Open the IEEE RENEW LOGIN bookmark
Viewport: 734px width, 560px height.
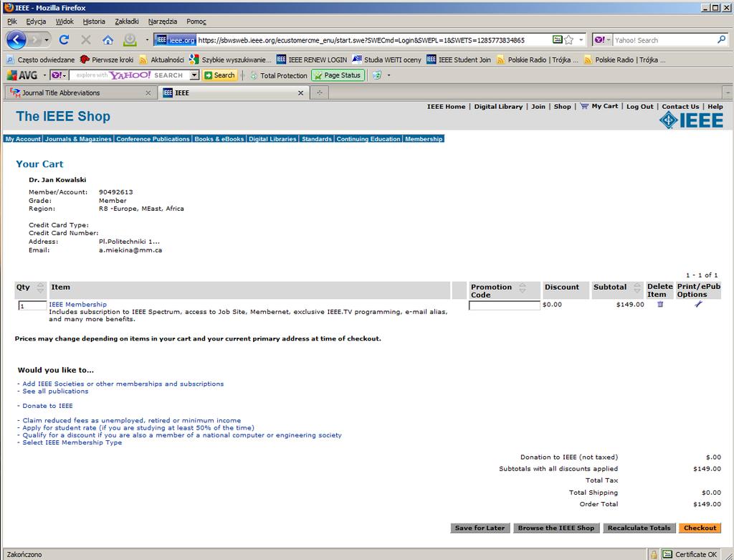[312, 60]
